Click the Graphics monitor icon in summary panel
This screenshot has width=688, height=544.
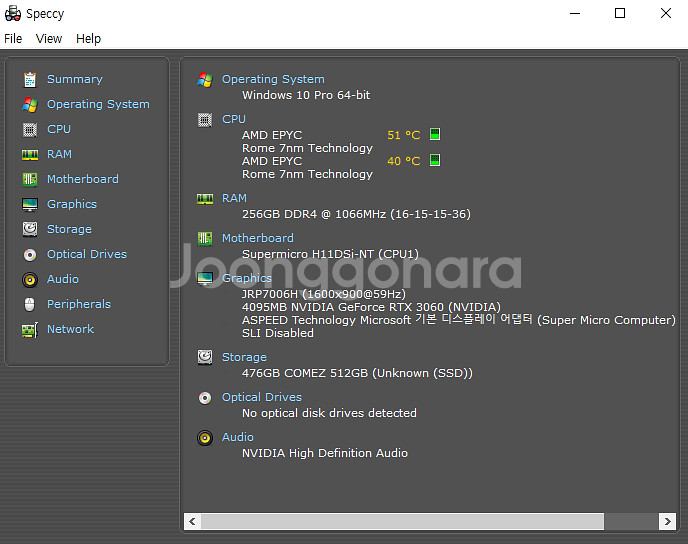click(x=205, y=279)
